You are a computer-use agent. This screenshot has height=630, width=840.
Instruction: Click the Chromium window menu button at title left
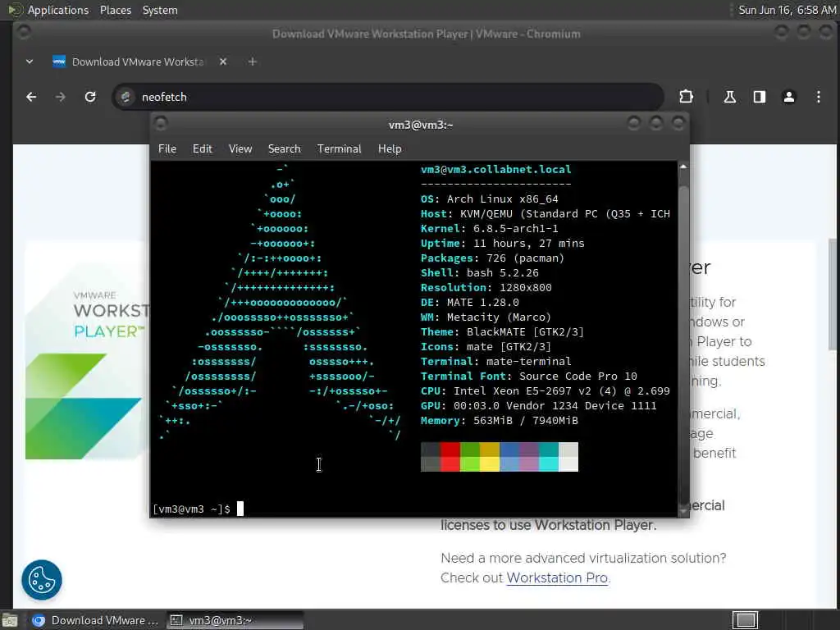click(24, 32)
